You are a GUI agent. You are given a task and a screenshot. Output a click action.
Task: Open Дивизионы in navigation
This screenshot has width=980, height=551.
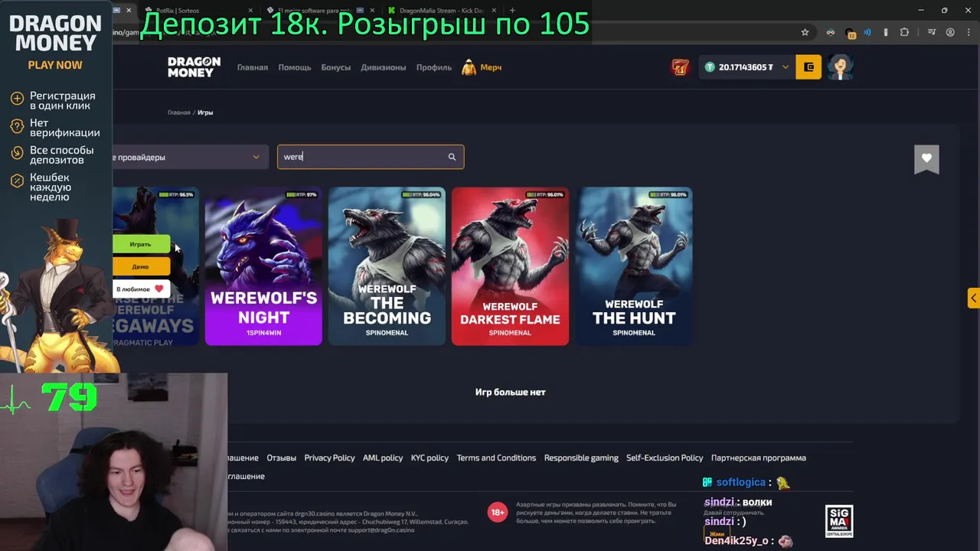click(384, 67)
